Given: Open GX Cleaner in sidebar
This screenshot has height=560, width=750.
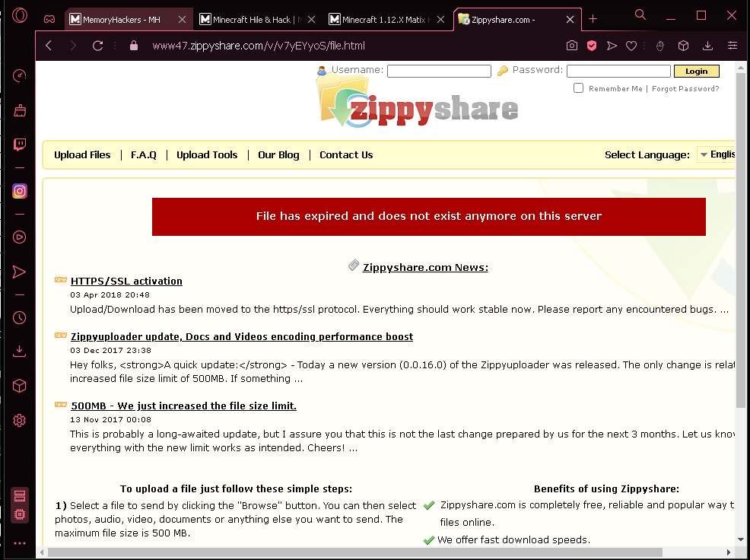Looking at the screenshot, I should pyautogui.click(x=20, y=110).
